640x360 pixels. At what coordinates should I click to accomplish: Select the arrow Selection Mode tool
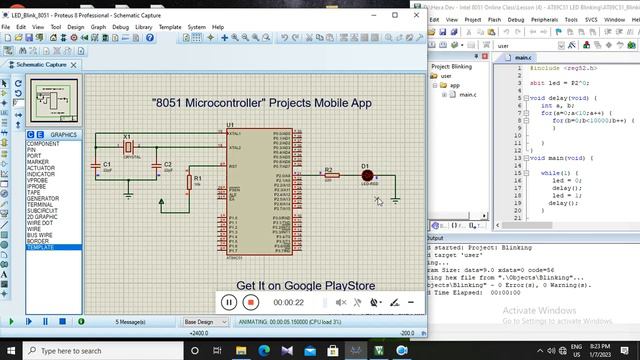pos(4,83)
